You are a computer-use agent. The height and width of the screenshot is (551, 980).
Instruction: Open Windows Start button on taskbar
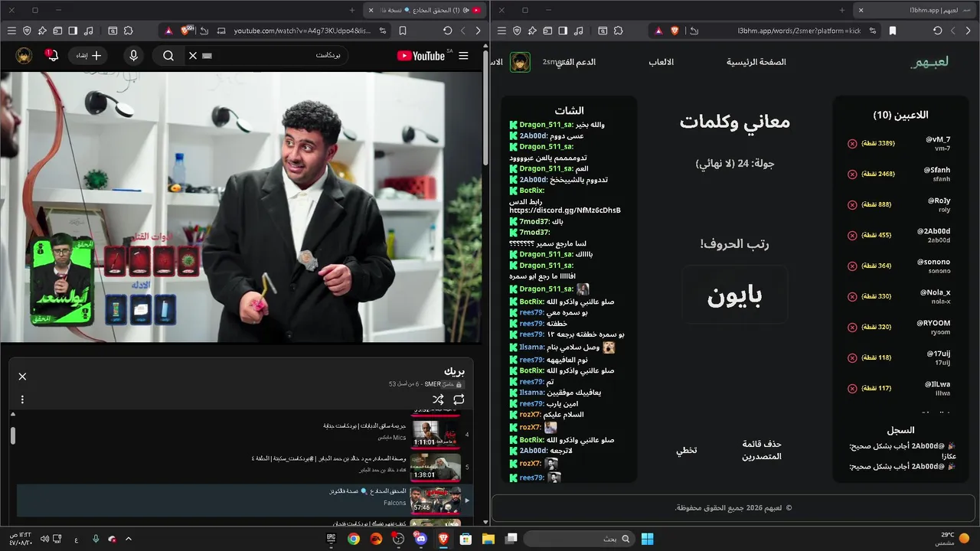coord(647,539)
